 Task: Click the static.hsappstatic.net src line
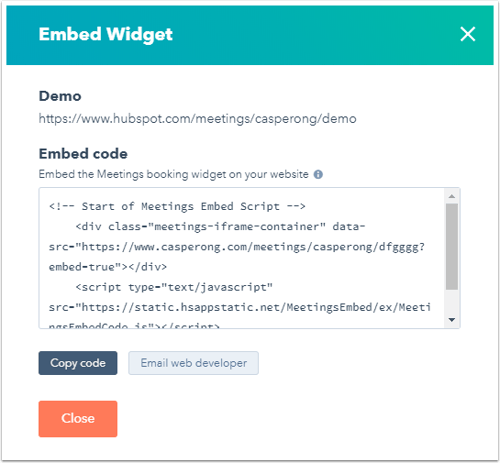240,307
